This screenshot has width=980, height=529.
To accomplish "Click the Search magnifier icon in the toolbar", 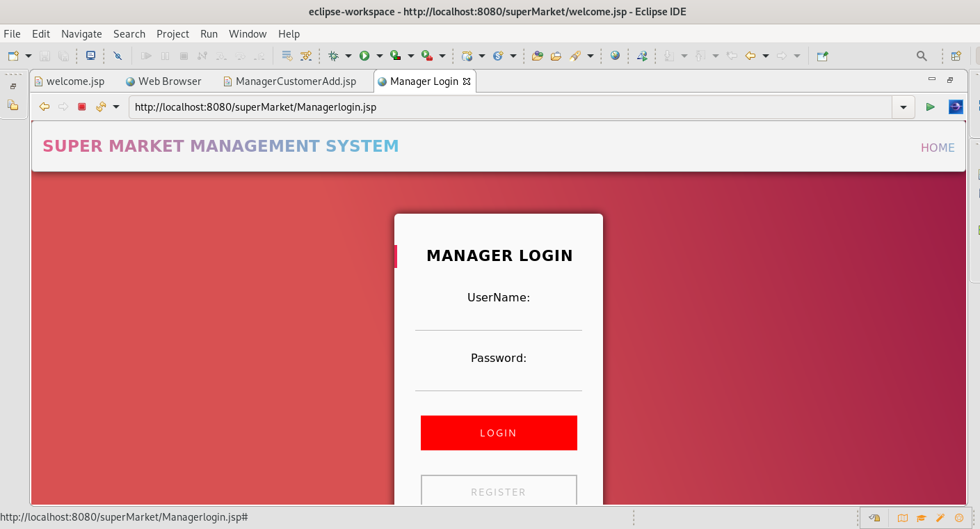I will click(922, 56).
